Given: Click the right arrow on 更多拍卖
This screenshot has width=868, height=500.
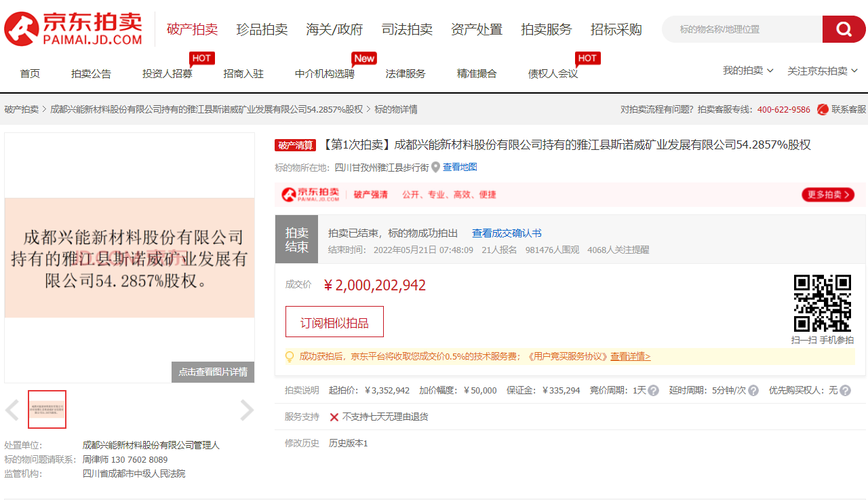Looking at the screenshot, I should point(848,194).
